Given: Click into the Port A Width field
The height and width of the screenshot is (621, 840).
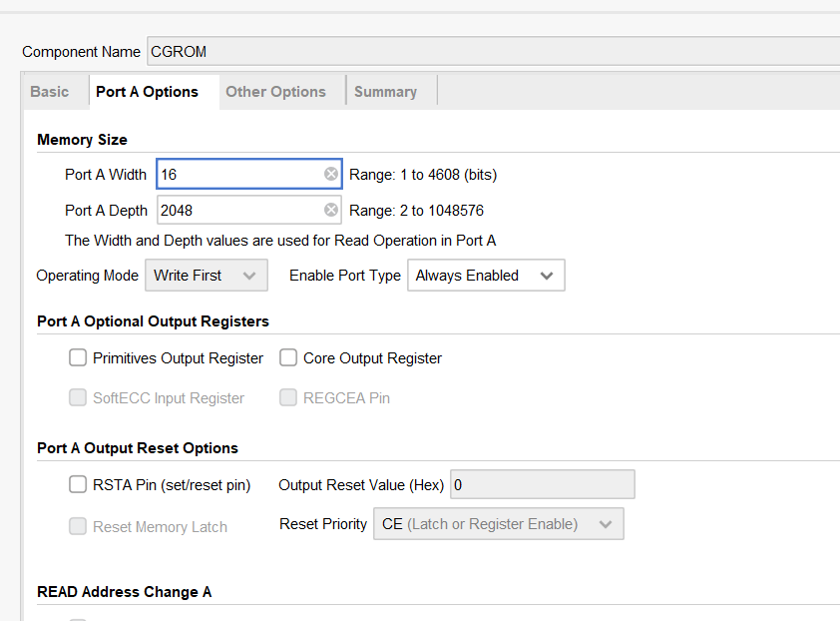Looking at the screenshot, I should pyautogui.click(x=239, y=175).
